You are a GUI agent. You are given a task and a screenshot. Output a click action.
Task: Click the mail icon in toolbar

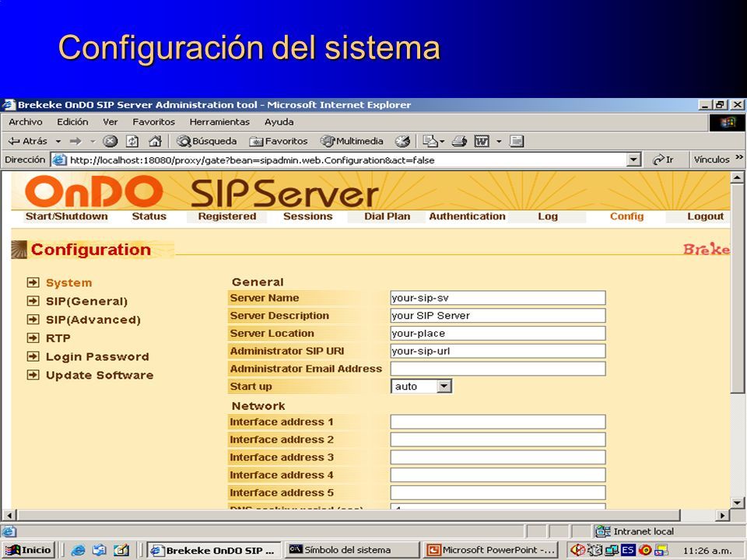[430, 141]
